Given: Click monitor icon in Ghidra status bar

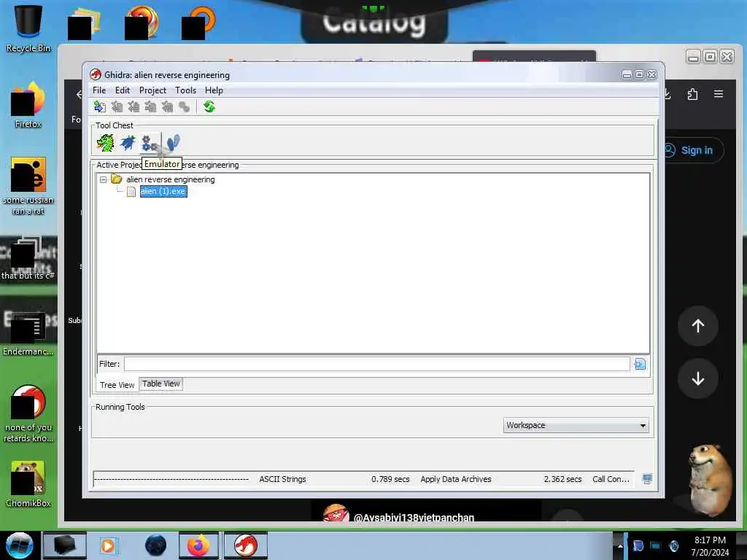Looking at the screenshot, I should (x=647, y=479).
